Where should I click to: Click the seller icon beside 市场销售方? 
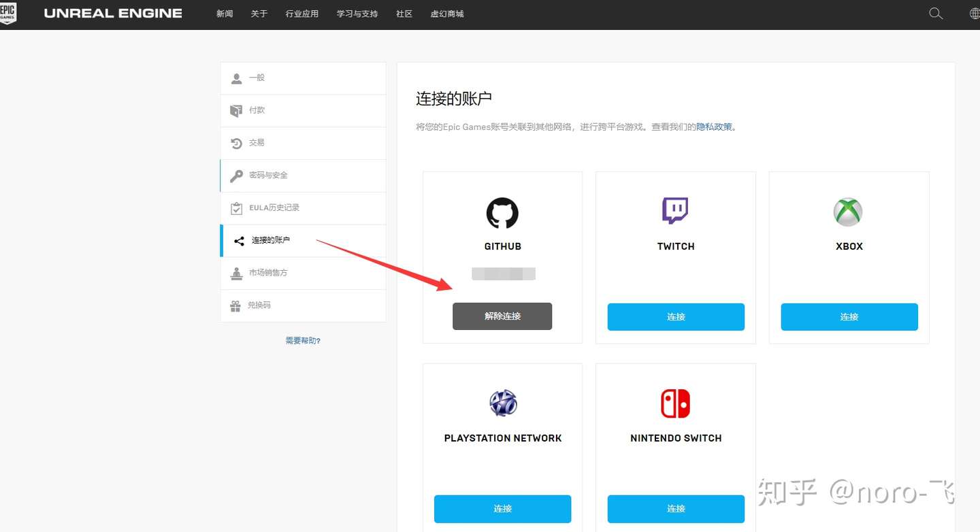236,273
